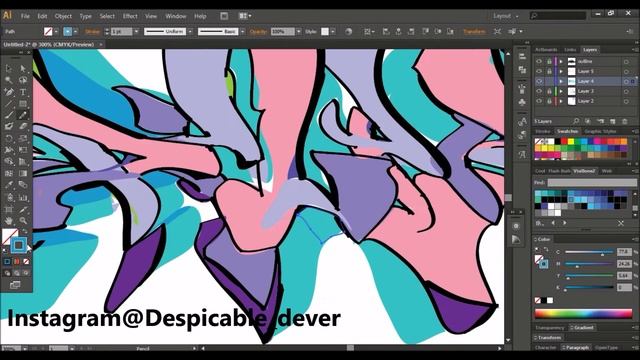Image resolution: width=640 pixels, height=360 pixels.
Task: Select the Rotate tool
Action: click(x=9, y=138)
